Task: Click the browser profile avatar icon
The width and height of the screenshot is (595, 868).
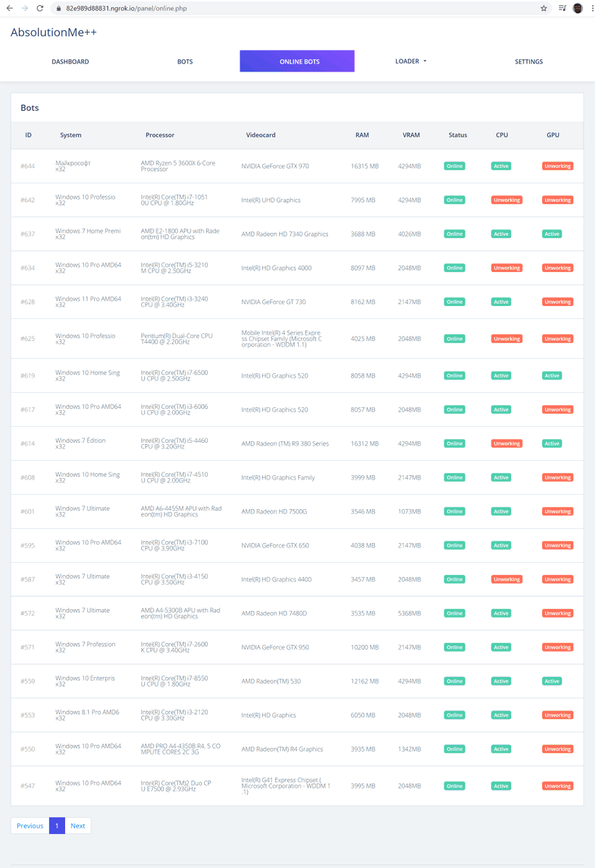Action: pos(577,9)
